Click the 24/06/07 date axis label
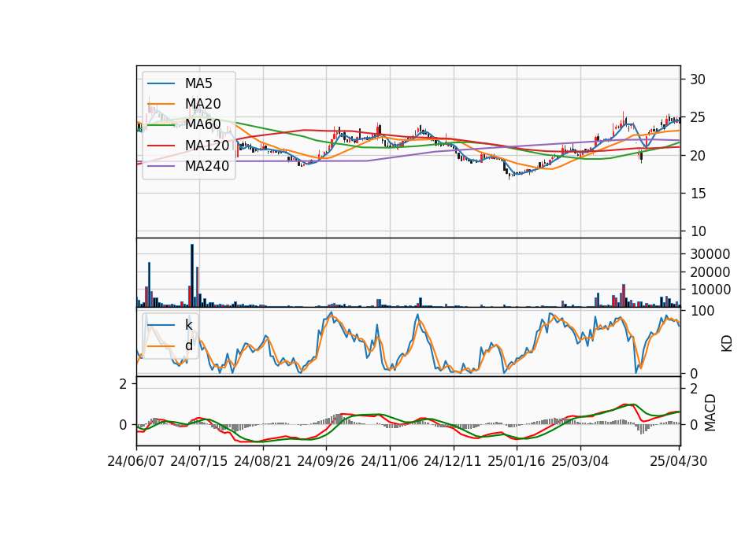This screenshot has width=756, height=543. click(x=136, y=461)
